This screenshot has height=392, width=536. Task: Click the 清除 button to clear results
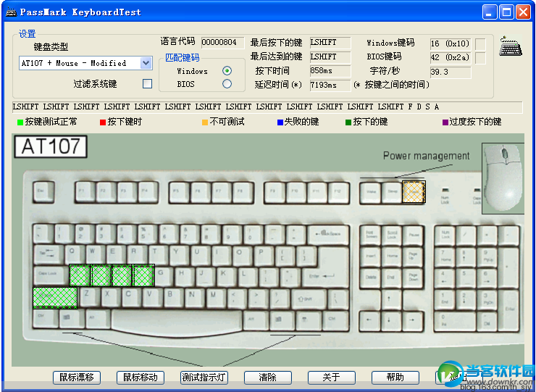click(268, 378)
